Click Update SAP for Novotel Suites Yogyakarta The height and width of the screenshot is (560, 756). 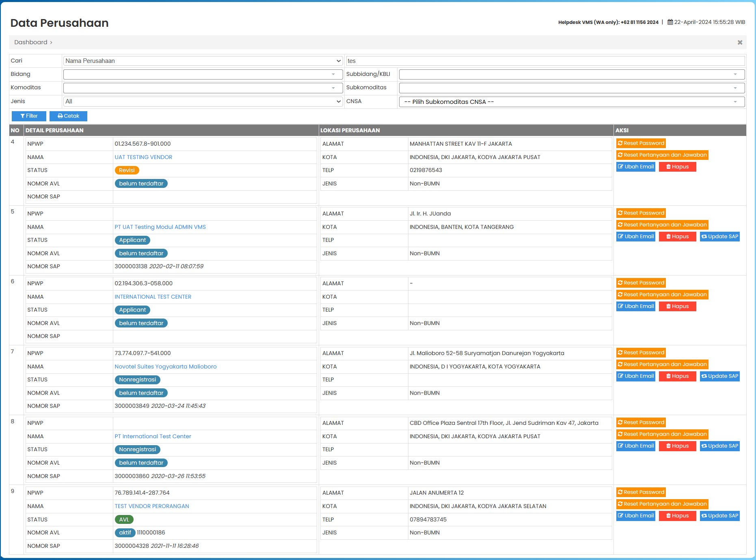click(x=719, y=376)
